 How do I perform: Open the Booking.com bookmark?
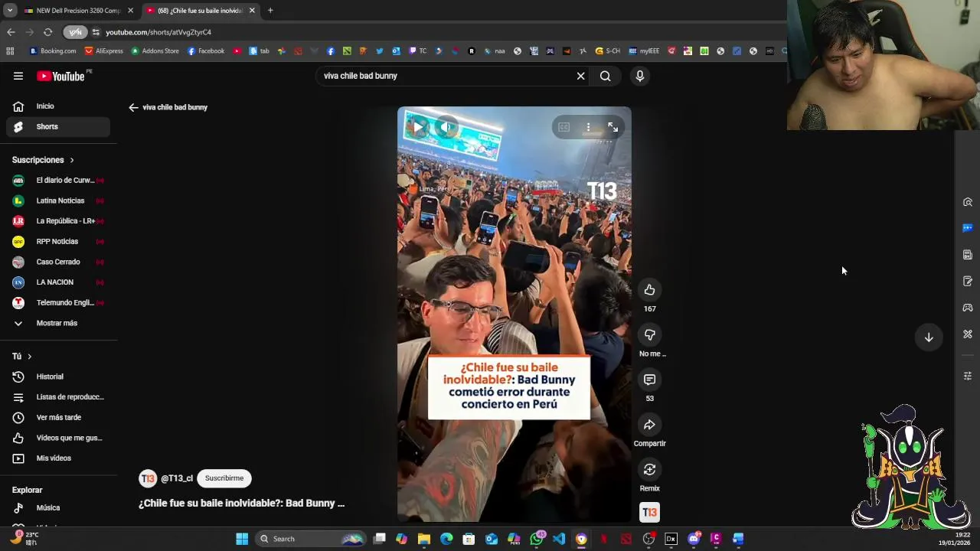point(53,51)
